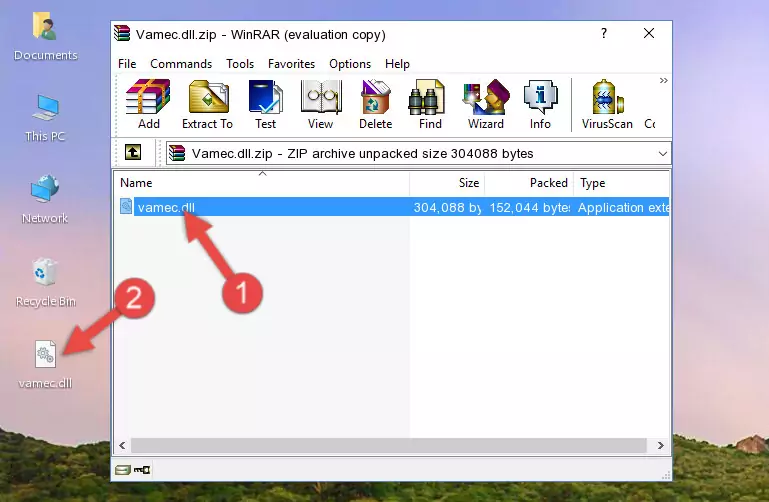
Task: Open Extract To from the toolbar
Action: pos(207,104)
